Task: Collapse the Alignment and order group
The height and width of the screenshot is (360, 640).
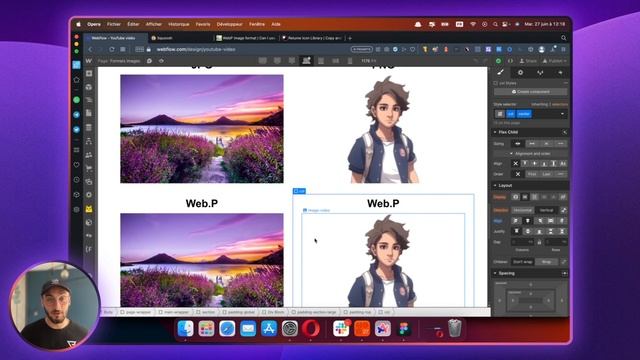Action: pyautogui.click(x=511, y=154)
